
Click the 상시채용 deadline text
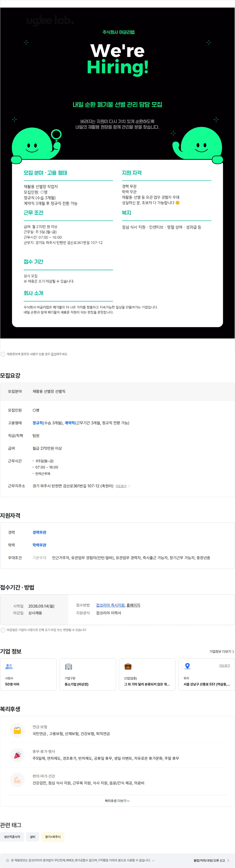point(35,613)
